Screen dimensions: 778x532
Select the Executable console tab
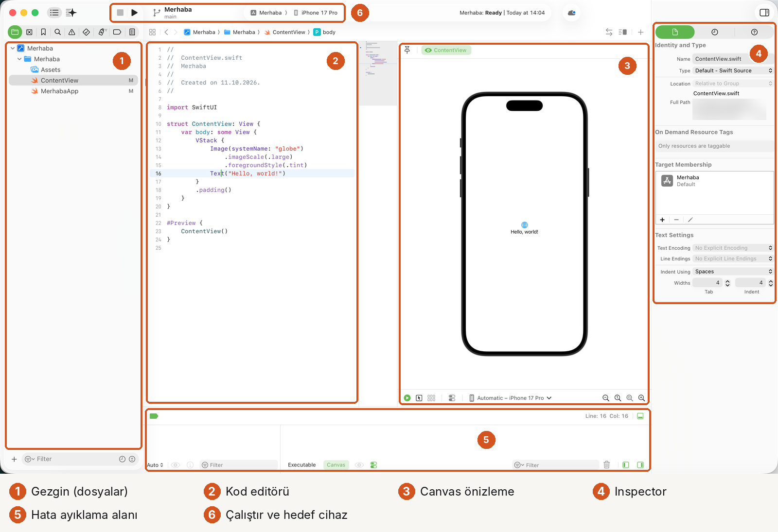click(x=301, y=465)
